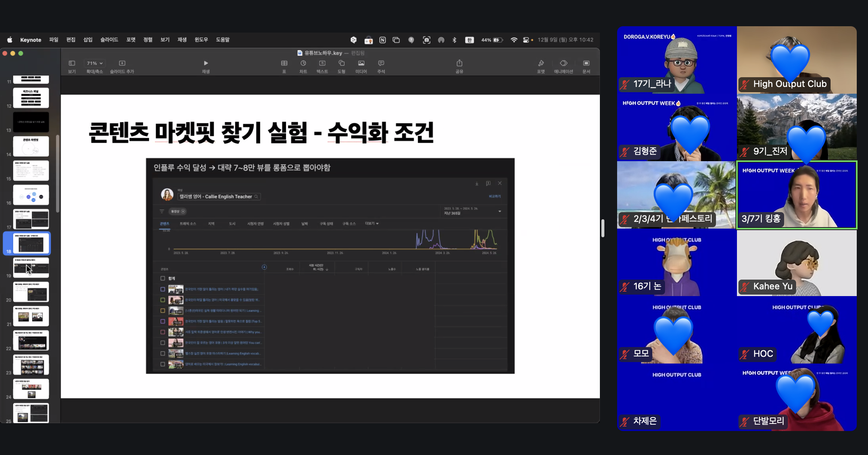Click the Notion menu bar icon
The height and width of the screenshot is (455, 868).
[382, 40]
